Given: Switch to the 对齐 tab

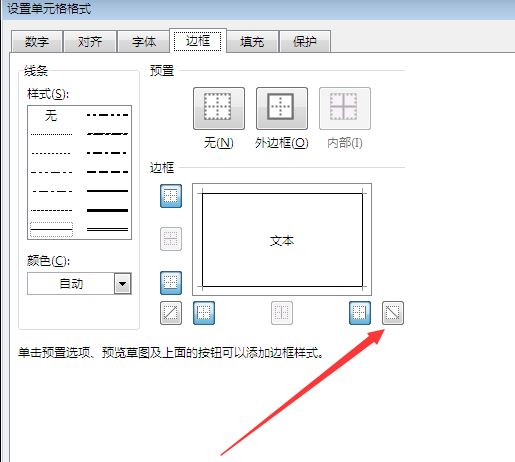Looking at the screenshot, I should pyautogui.click(x=90, y=42).
